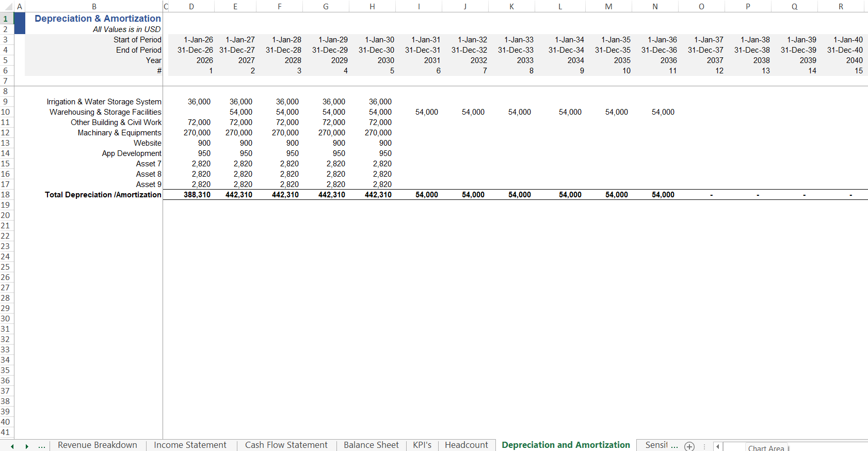The width and height of the screenshot is (868, 451).
Task: Click the Machinary & Equipments row label
Action: point(119,133)
